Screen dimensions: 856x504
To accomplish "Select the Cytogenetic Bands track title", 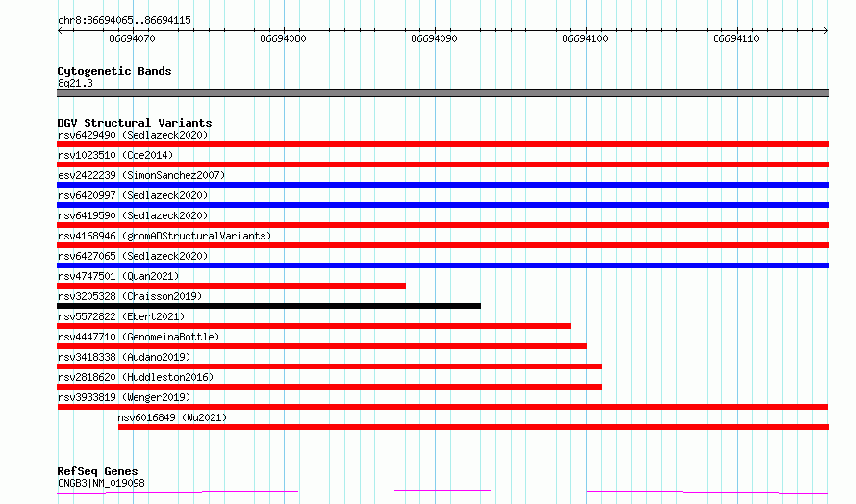I will point(114,71).
